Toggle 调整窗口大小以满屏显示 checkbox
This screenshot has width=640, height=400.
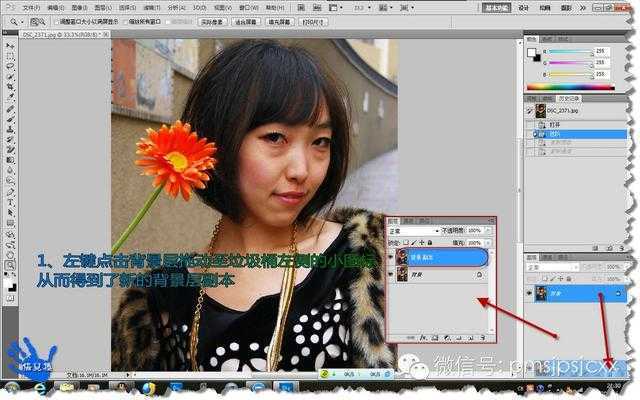(x=56, y=22)
